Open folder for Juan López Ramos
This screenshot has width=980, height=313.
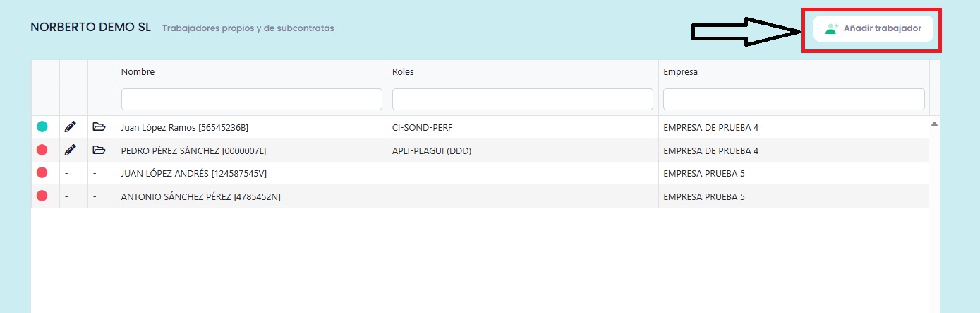(99, 127)
